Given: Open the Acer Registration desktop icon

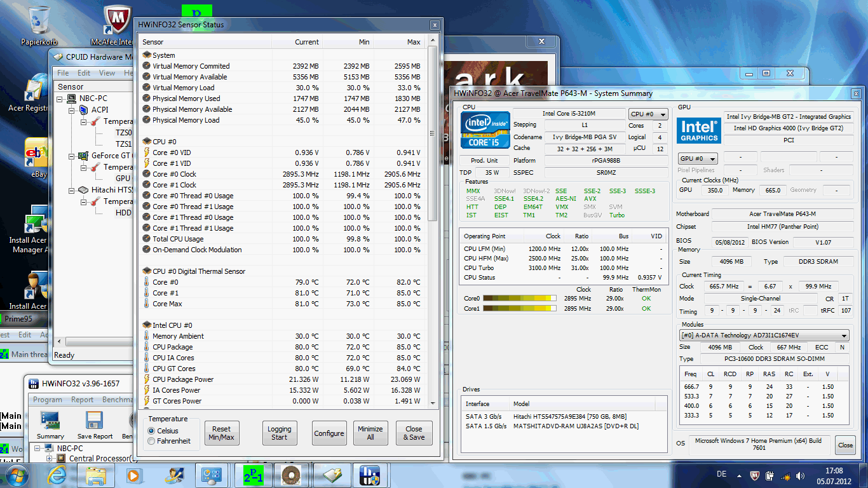Looking at the screenshot, I should [x=37, y=88].
